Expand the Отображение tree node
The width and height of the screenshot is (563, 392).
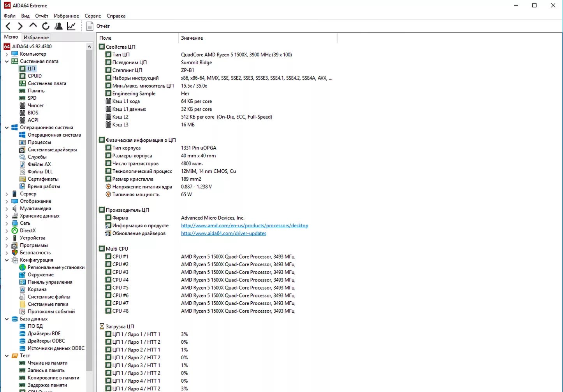[7, 201]
